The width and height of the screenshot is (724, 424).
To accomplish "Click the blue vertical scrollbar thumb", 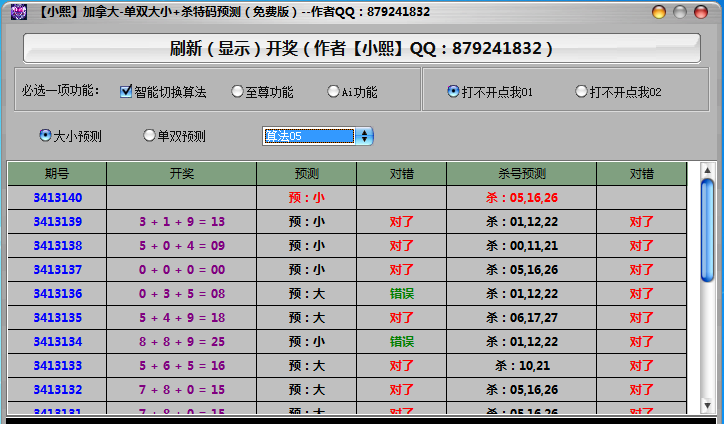I will (707, 230).
